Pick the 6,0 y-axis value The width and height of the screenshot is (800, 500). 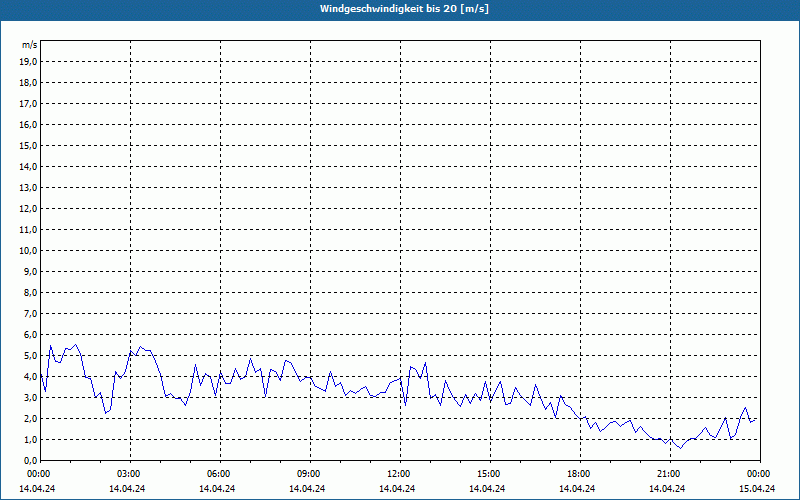click(30, 334)
